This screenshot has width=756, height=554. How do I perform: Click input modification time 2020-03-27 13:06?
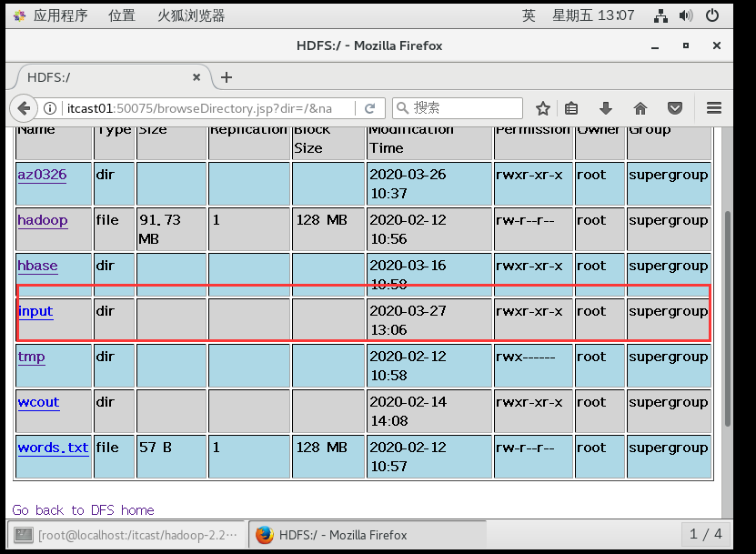429,320
